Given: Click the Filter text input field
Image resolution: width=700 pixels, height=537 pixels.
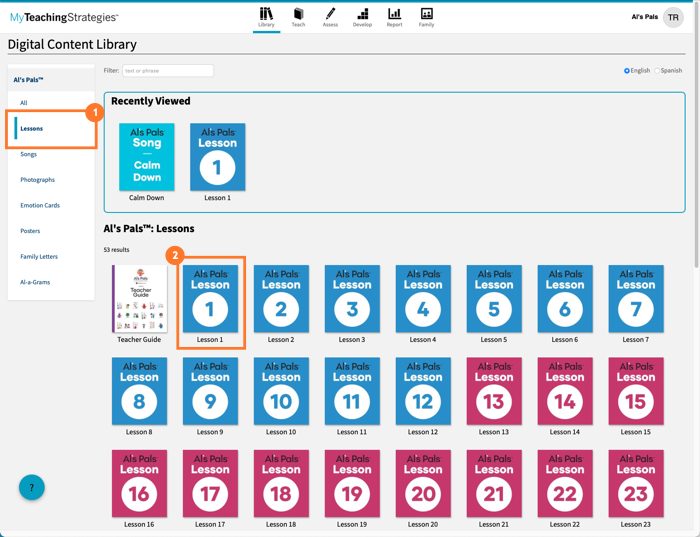Looking at the screenshot, I should (x=168, y=71).
